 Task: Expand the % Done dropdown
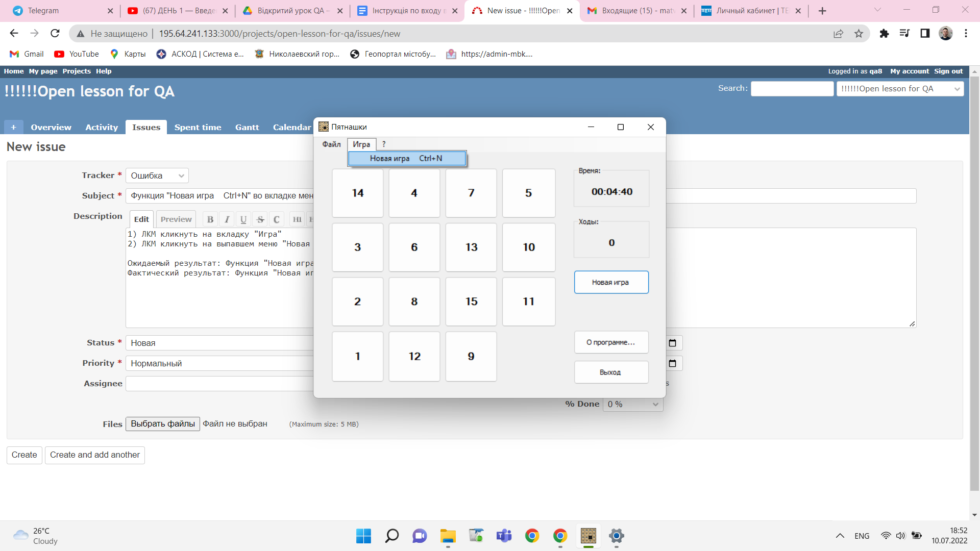[633, 404]
